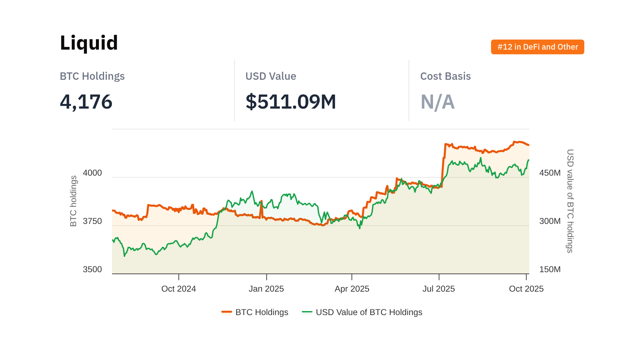The height and width of the screenshot is (362, 644).
Task: Click the Oct 2024 axis tick label
Action: (x=178, y=289)
